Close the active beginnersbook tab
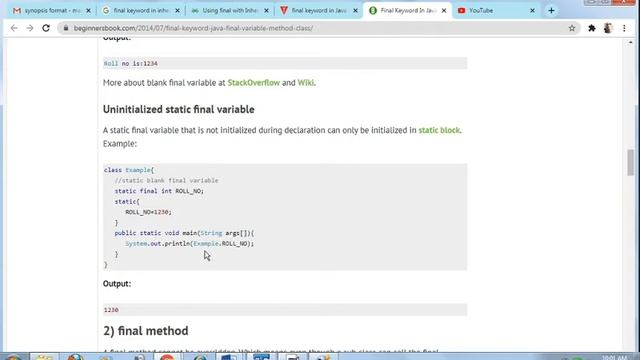640x360 pixels. (x=444, y=11)
